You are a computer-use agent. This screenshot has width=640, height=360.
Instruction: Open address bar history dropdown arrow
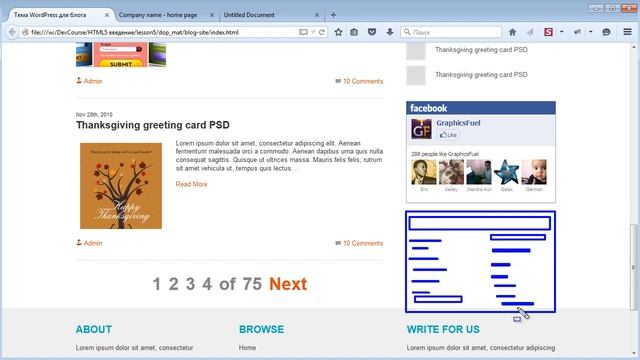[x=313, y=32]
